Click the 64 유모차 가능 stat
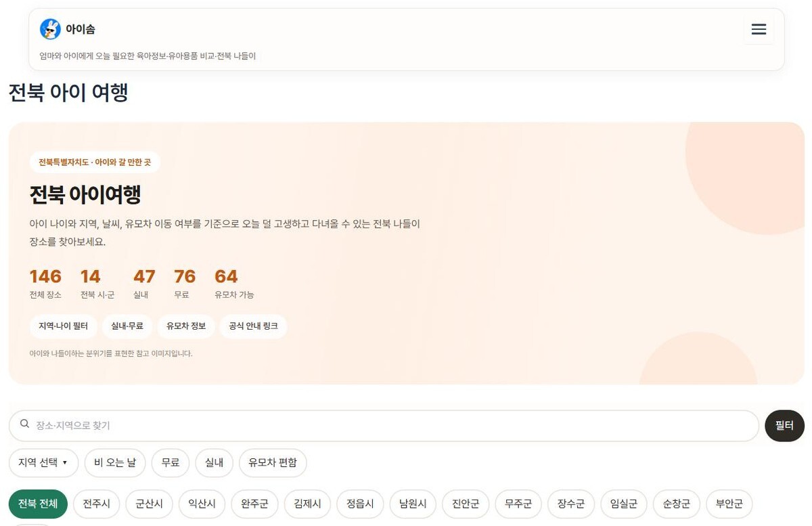 (x=234, y=284)
